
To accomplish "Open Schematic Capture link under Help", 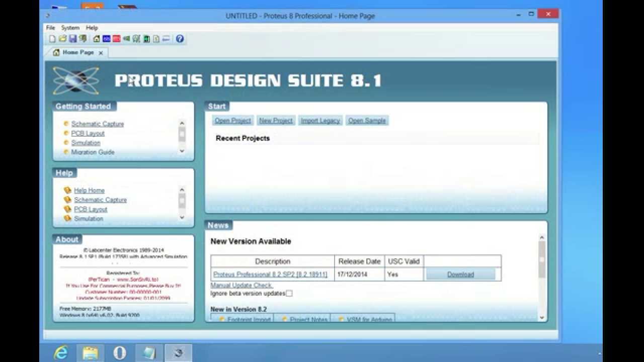I will pyautogui.click(x=100, y=200).
